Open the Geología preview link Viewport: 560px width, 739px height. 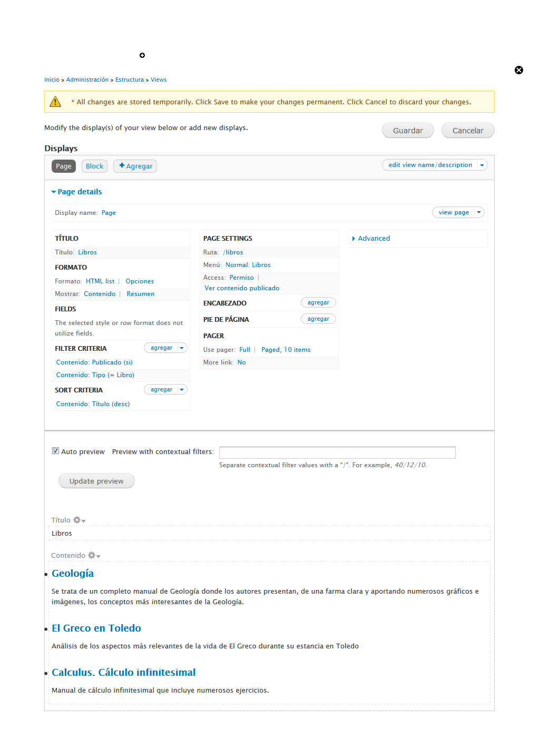[x=73, y=574]
